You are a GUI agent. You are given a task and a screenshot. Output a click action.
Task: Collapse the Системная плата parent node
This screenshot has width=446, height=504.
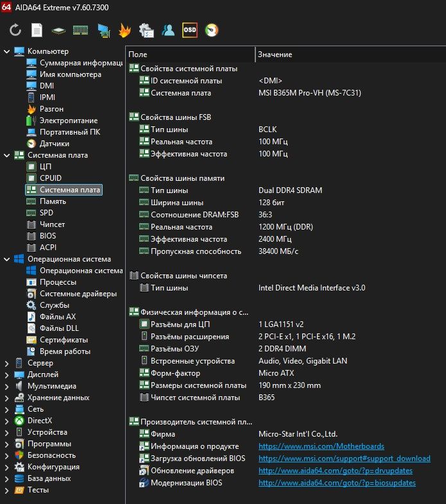click(7, 155)
